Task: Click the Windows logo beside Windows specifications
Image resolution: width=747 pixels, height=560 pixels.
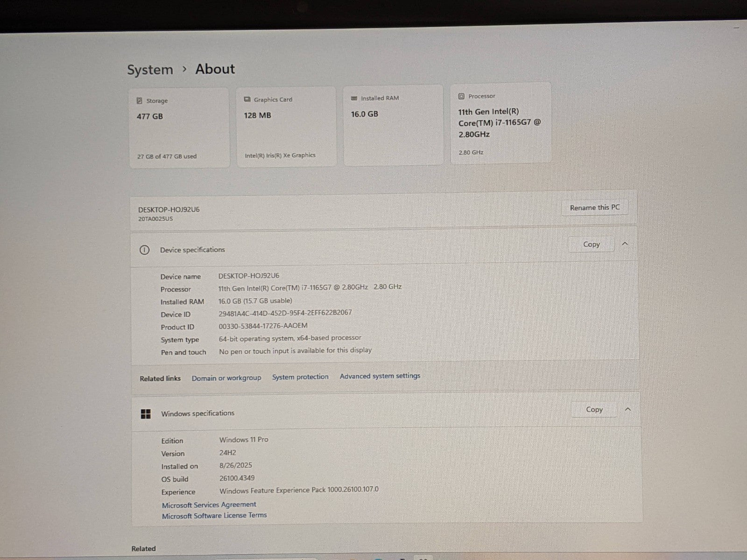Action: click(x=146, y=414)
